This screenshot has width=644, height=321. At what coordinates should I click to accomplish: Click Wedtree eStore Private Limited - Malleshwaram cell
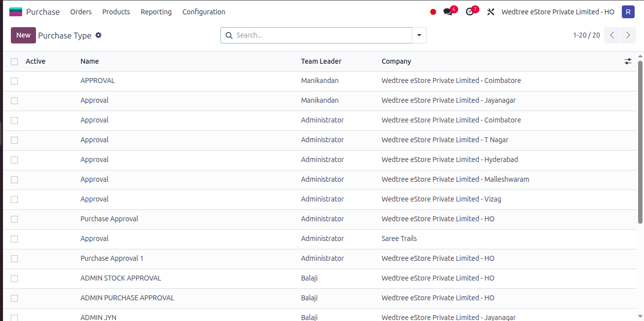click(455, 179)
